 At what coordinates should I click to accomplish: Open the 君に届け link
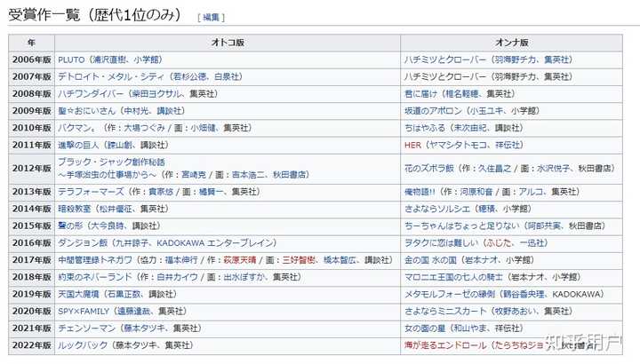(420, 94)
